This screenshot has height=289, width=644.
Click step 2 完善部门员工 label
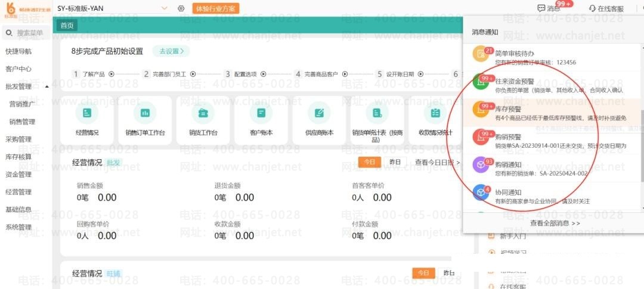point(169,74)
